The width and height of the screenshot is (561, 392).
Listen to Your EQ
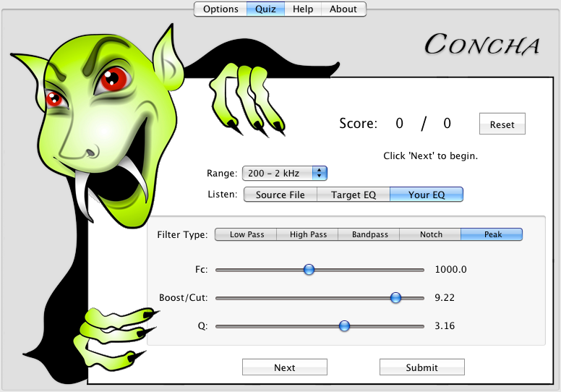click(427, 195)
